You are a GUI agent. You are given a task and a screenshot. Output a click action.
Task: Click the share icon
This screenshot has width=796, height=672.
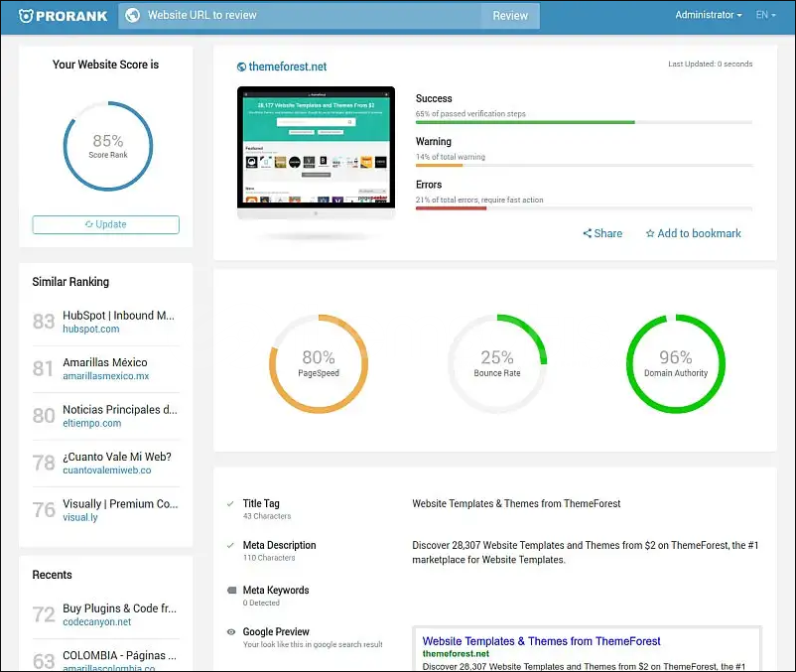coord(587,233)
